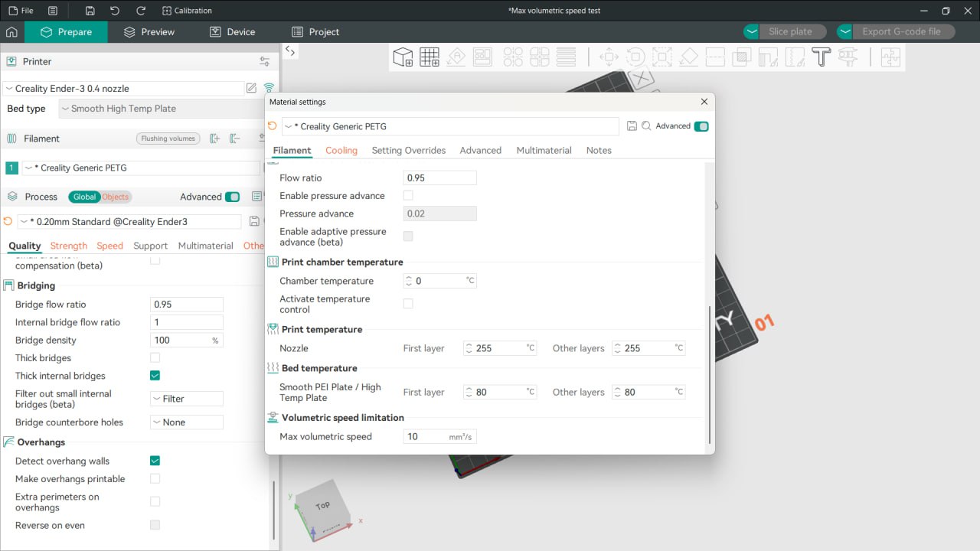980x551 pixels.
Task: Click the printer Wi-Fi connection icon
Action: [x=269, y=88]
